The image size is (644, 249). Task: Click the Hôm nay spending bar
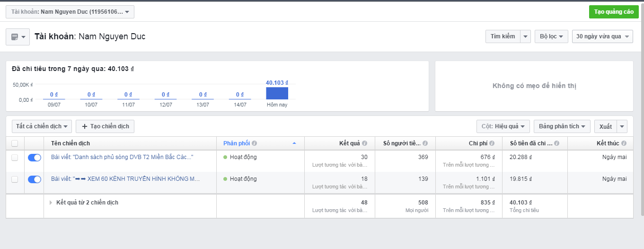[277, 93]
